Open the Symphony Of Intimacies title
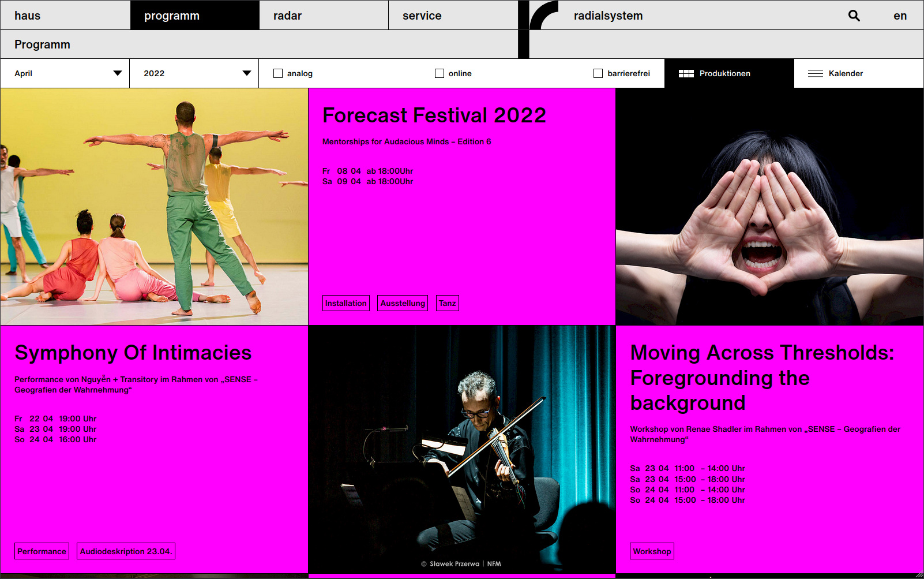This screenshot has width=924, height=579. click(133, 353)
